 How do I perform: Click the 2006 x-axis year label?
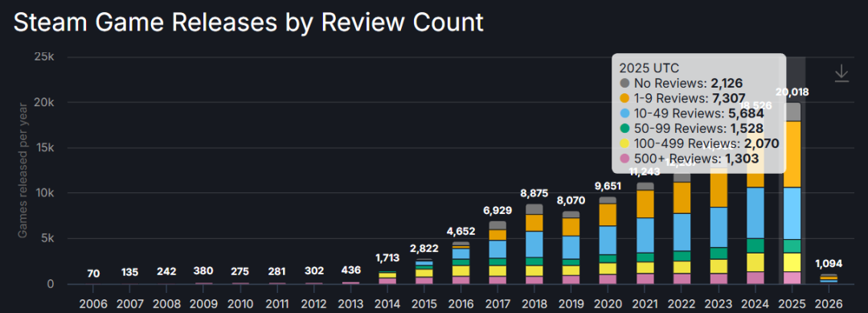93,303
